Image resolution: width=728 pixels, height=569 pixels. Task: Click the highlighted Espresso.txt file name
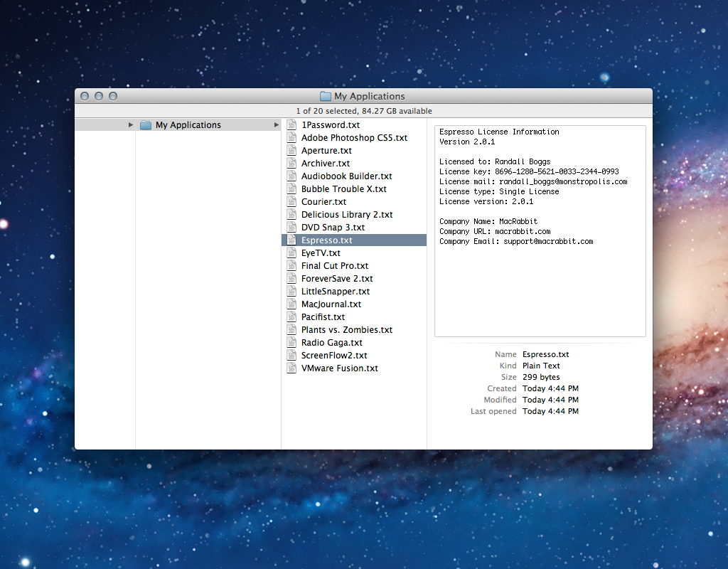tap(327, 240)
